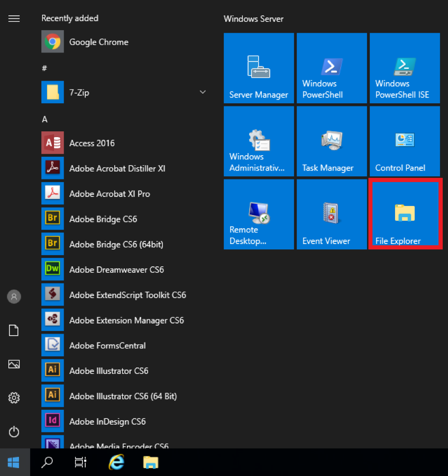Screen dimensions: 448x476
Task: Open the File Explorer tile
Action: point(405,214)
